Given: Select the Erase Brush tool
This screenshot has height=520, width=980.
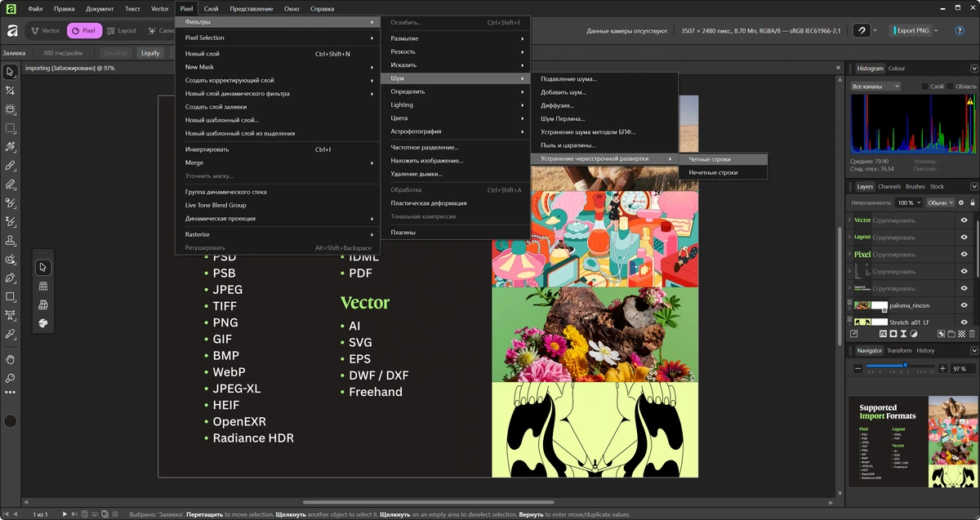Looking at the screenshot, I should point(10,184).
